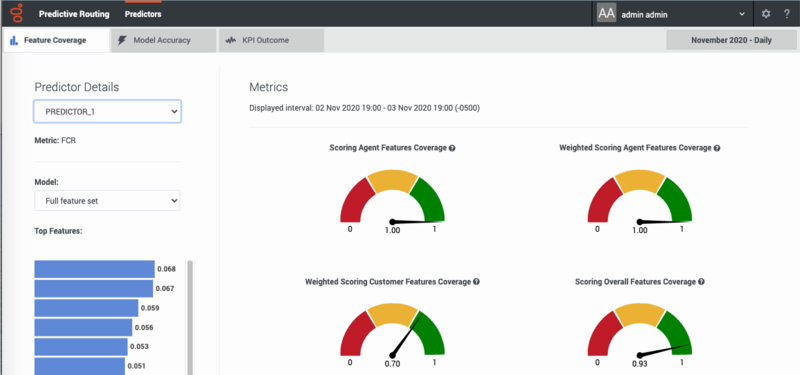This screenshot has width=800, height=375.
Task: Click the admin AA avatar icon
Action: click(x=607, y=14)
